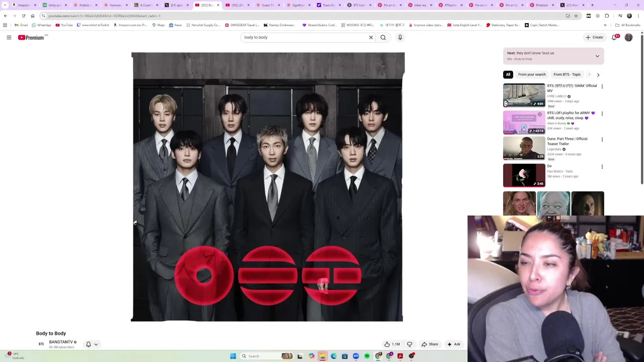Screen dimensions: 644x362
Task: Open options for 'Do' video
Action: click(602, 167)
